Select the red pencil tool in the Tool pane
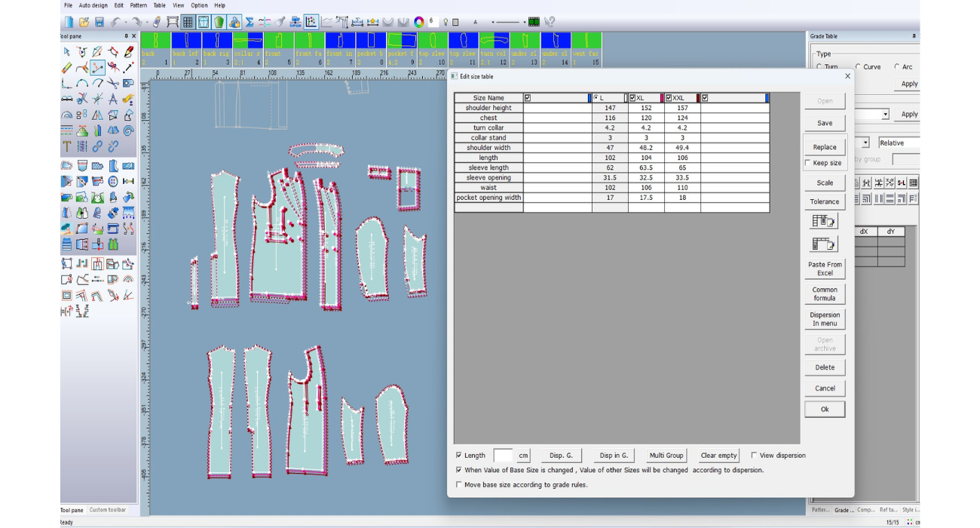This screenshot has height=528, width=980. tap(129, 52)
